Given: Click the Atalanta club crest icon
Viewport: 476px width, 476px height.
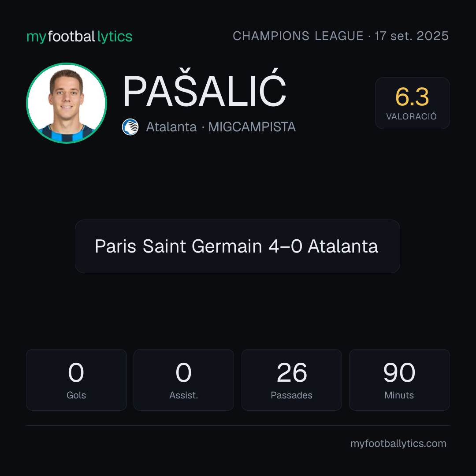Looking at the screenshot, I should 130,127.
